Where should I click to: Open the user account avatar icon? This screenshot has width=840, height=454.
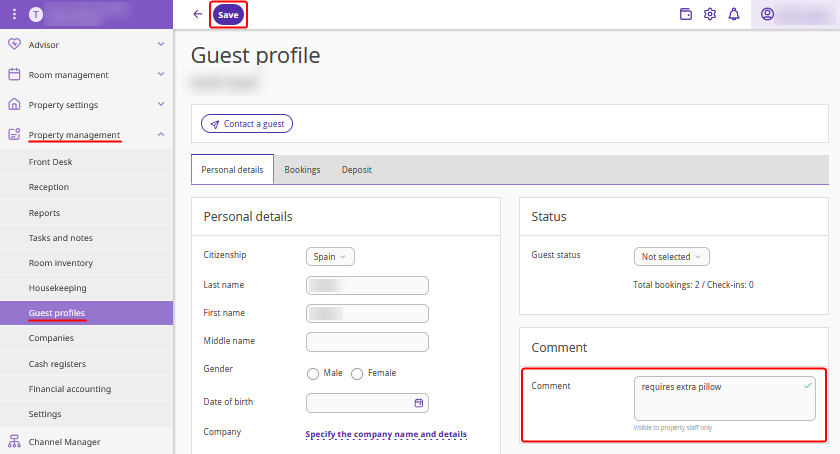[x=767, y=15]
